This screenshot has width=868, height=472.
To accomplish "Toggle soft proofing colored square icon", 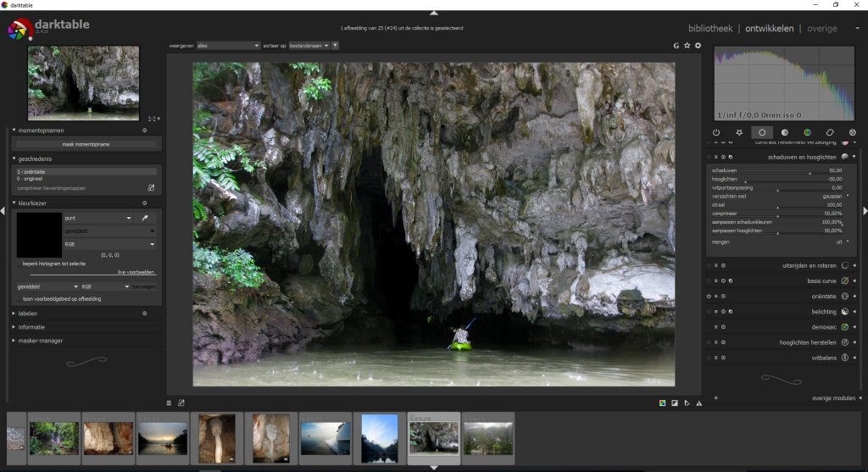I will pyautogui.click(x=662, y=403).
